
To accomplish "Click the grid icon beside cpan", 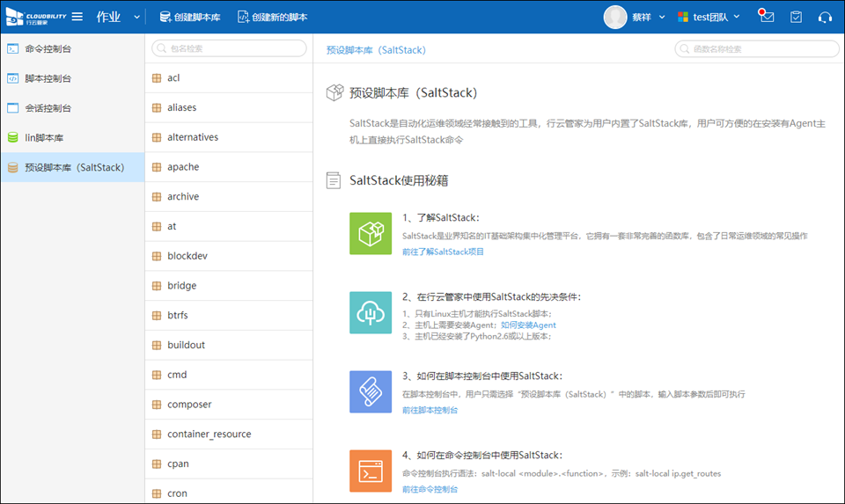I will pos(157,464).
